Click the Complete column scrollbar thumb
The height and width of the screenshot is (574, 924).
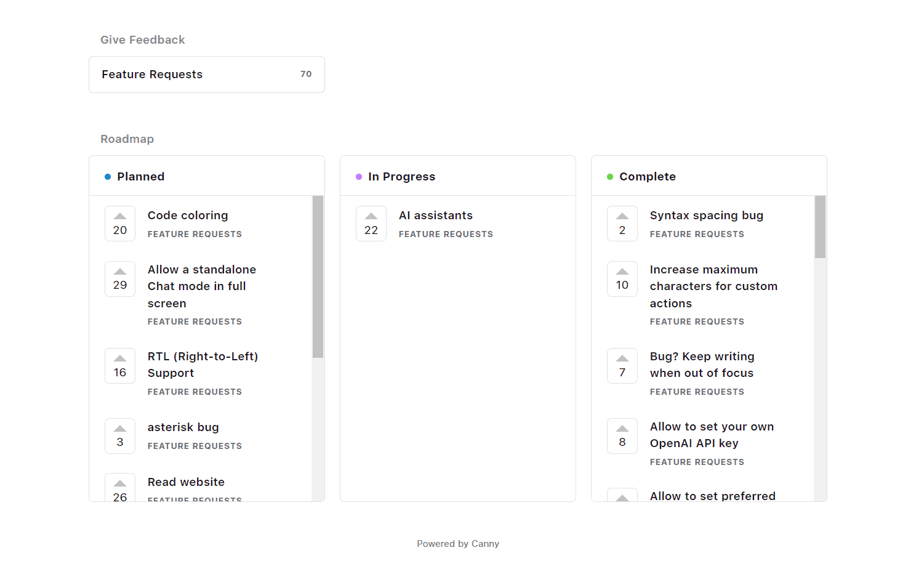(x=820, y=227)
